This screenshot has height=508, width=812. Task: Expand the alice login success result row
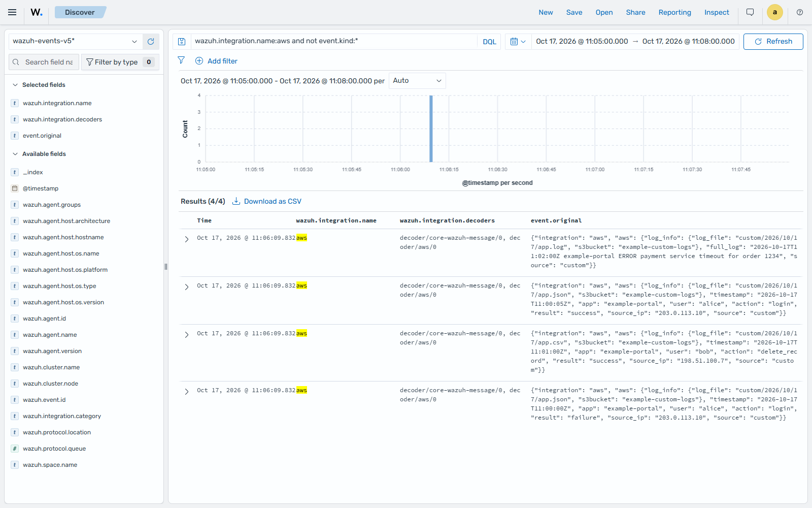point(186,287)
